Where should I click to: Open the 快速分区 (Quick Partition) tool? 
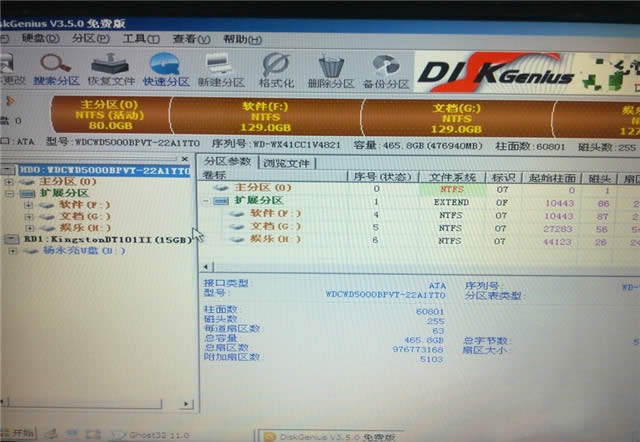click(165, 69)
